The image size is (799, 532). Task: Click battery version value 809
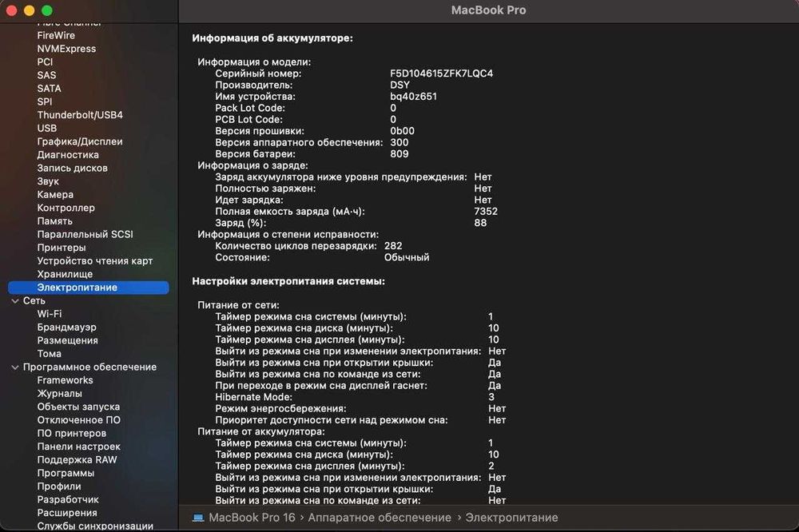tap(399, 153)
